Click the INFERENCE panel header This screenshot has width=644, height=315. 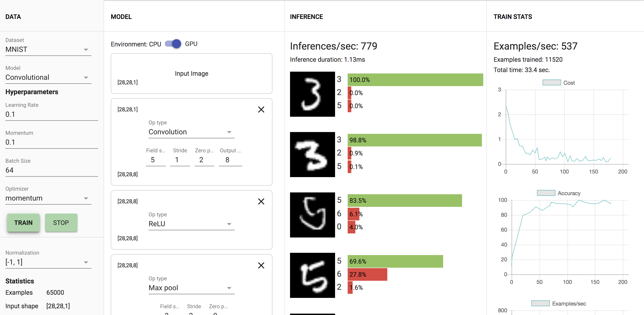pos(306,16)
